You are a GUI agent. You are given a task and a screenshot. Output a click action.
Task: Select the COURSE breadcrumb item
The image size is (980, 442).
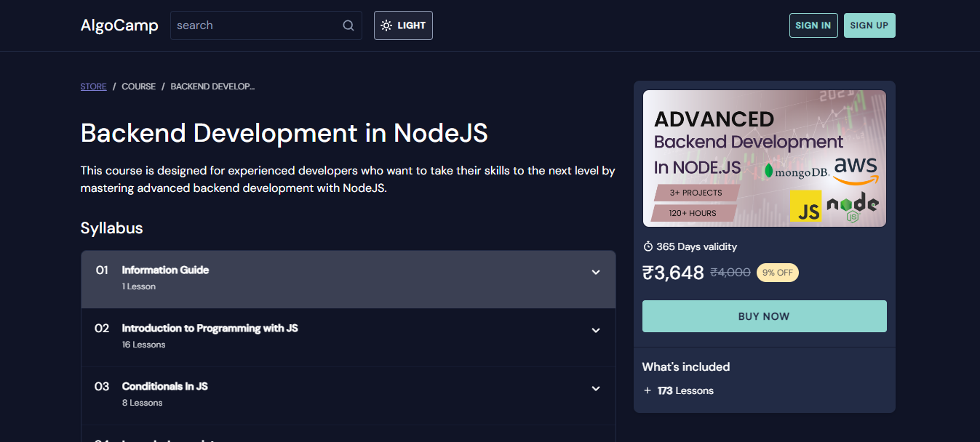point(138,87)
